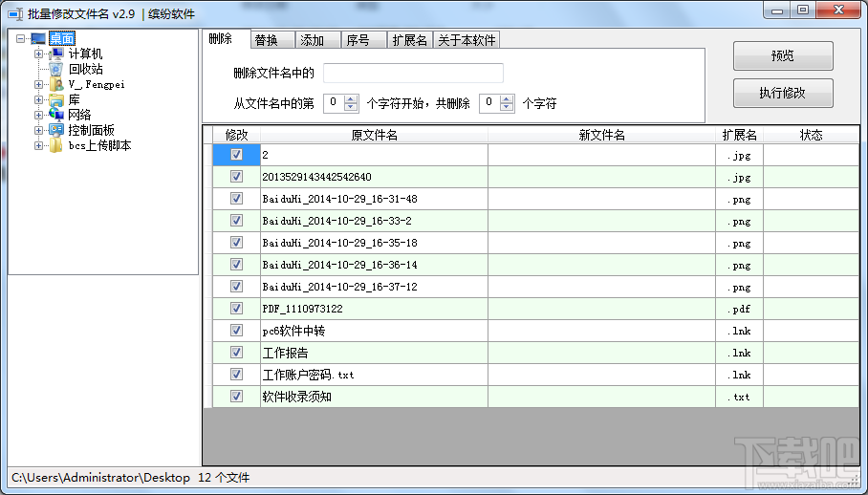Click the app icon in the title bar

pos(15,13)
